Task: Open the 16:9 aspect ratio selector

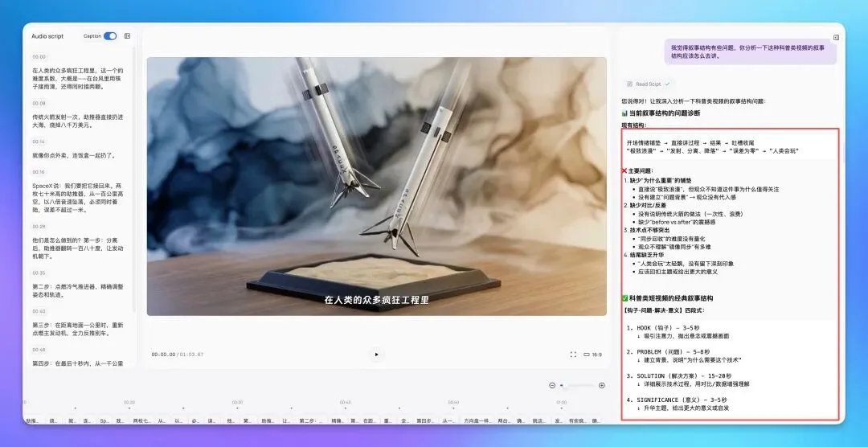Action: (593, 355)
